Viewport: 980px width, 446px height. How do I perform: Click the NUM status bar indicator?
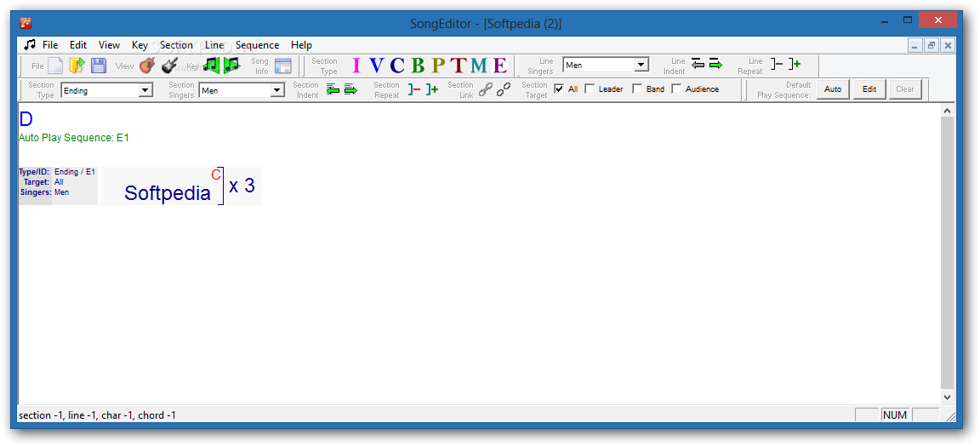[895, 415]
